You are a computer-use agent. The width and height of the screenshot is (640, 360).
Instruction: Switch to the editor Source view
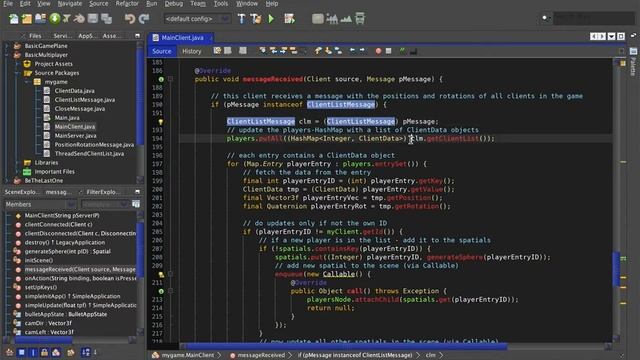point(162,51)
